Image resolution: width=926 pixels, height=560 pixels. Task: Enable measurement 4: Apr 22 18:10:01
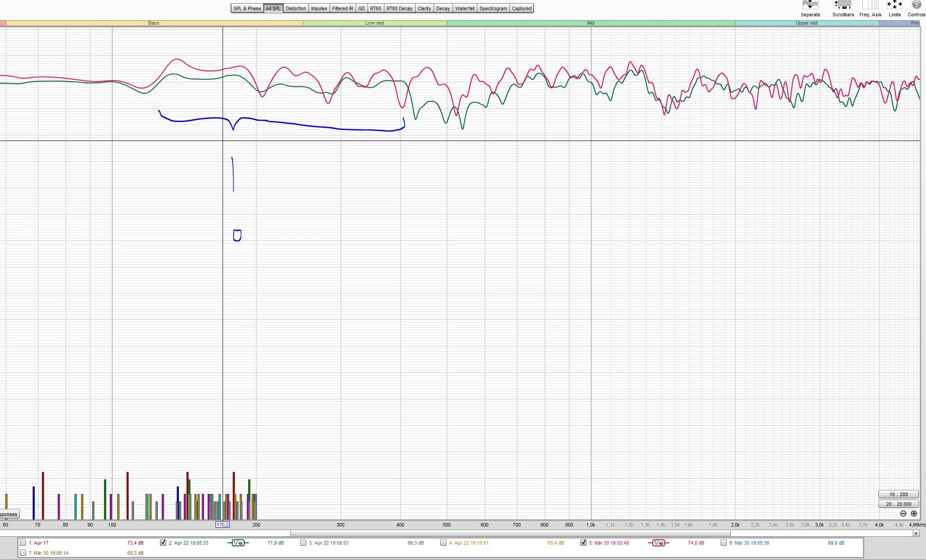coord(443,543)
